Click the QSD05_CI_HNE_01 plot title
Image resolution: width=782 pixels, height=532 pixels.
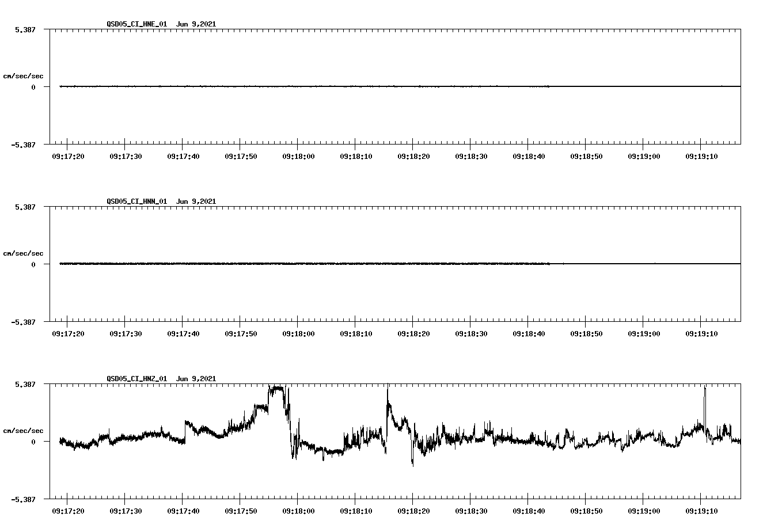(x=161, y=24)
